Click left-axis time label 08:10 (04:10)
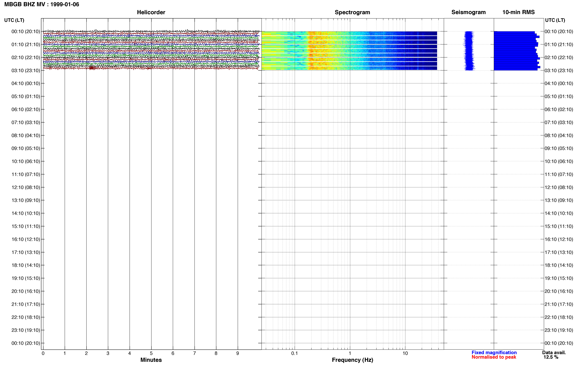The height and width of the screenshot is (368, 588). (26, 135)
